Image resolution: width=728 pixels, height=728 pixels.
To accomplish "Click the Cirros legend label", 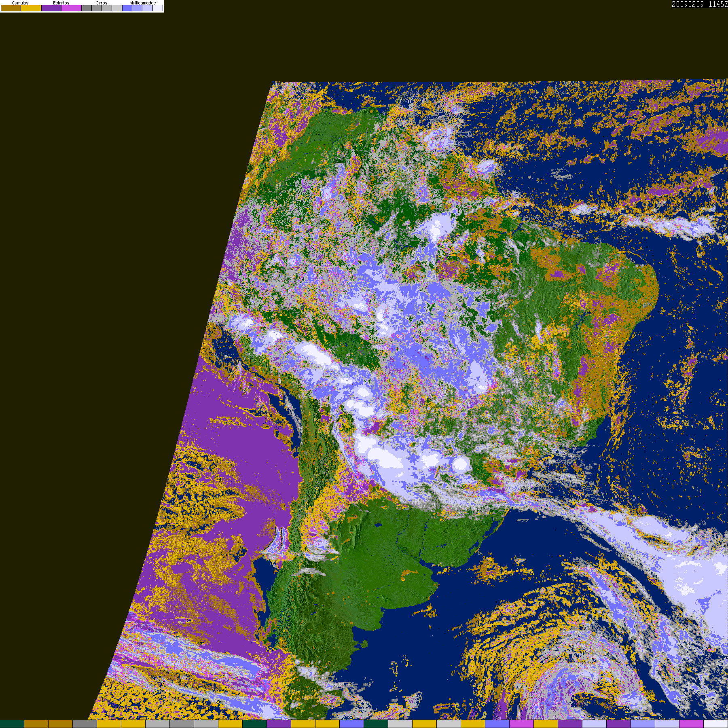I will 102,3.
